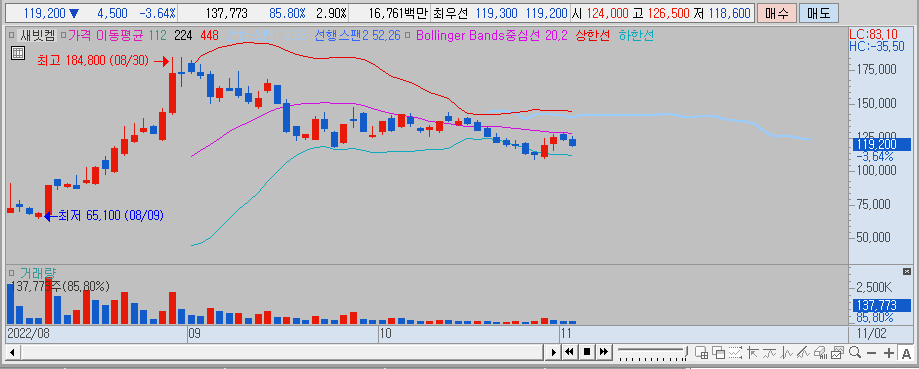Click the 85.80% volume ratio in header
The image size is (919, 369).
[x=287, y=13]
